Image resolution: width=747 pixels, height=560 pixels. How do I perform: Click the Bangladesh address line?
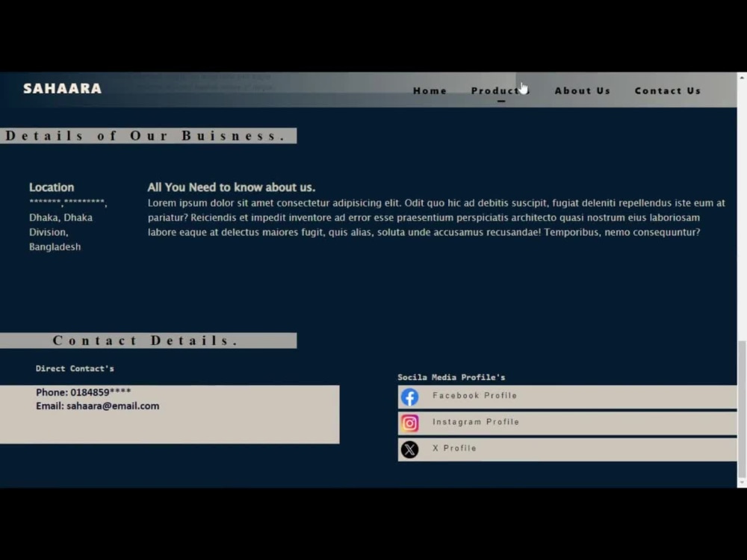click(55, 246)
